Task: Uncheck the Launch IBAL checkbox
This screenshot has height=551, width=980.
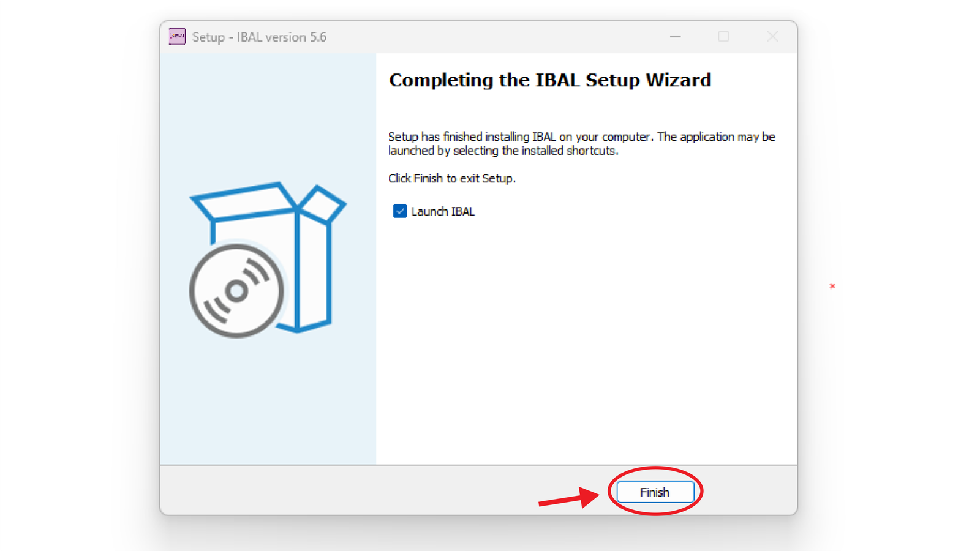Action: coord(400,211)
